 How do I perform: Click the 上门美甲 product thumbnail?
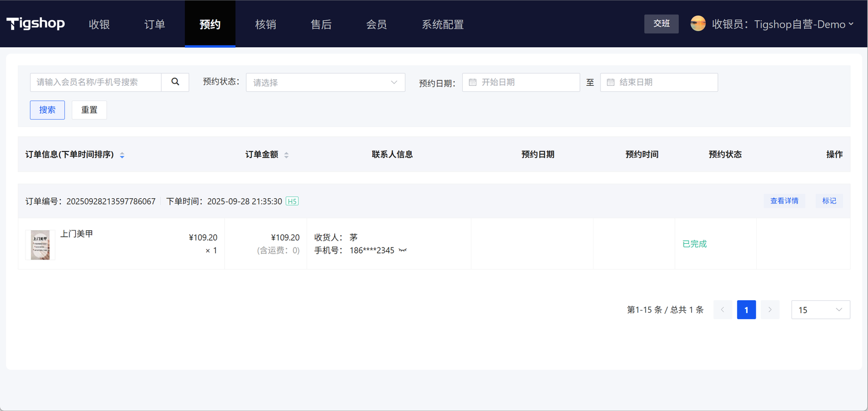[40, 245]
